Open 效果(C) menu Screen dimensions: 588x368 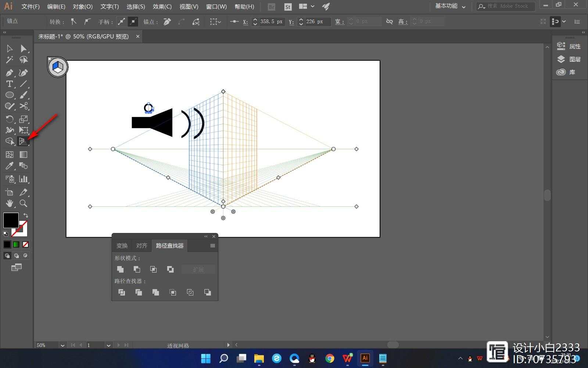tap(162, 7)
